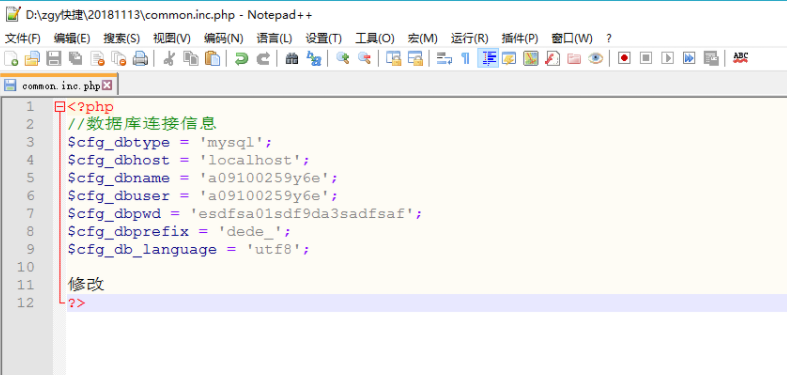Run macro multiple times icon
787x375 pixels.
[x=689, y=58]
